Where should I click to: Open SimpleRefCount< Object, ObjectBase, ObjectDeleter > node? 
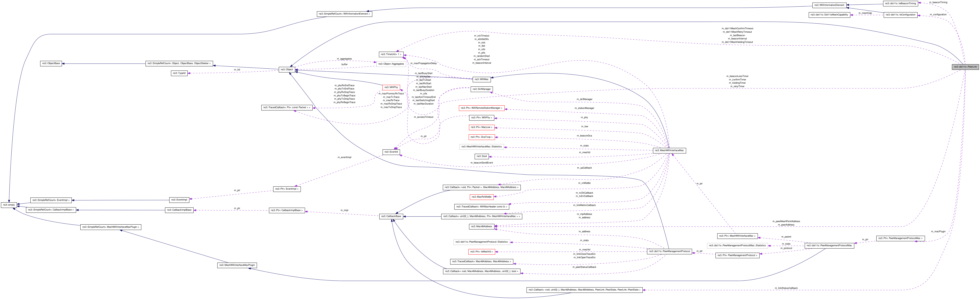click(179, 64)
